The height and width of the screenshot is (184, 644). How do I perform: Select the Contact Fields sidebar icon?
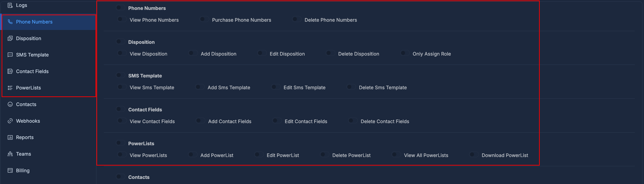click(10, 71)
